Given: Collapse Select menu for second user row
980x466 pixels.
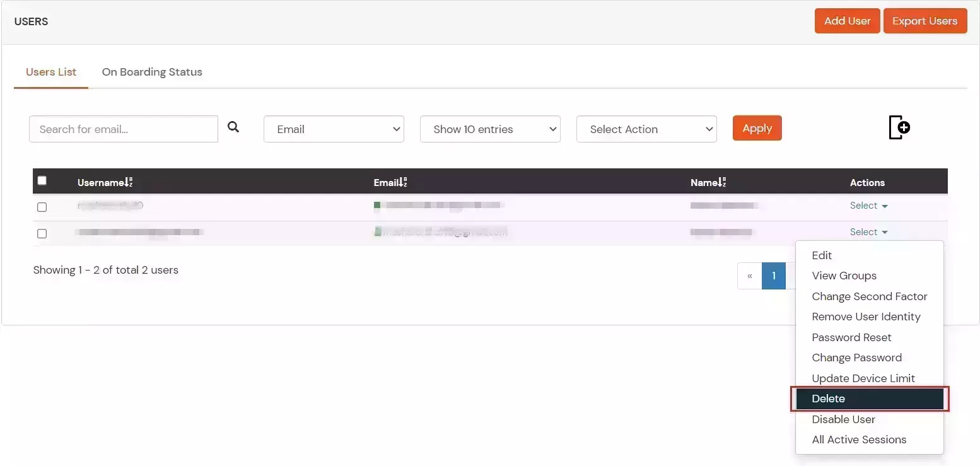Looking at the screenshot, I should [x=868, y=232].
